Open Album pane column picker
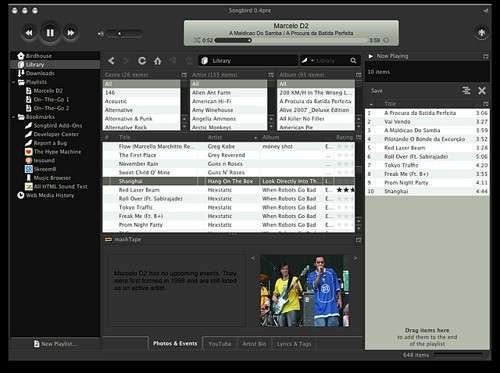The image size is (500, 373). click(x=358, y=75)
